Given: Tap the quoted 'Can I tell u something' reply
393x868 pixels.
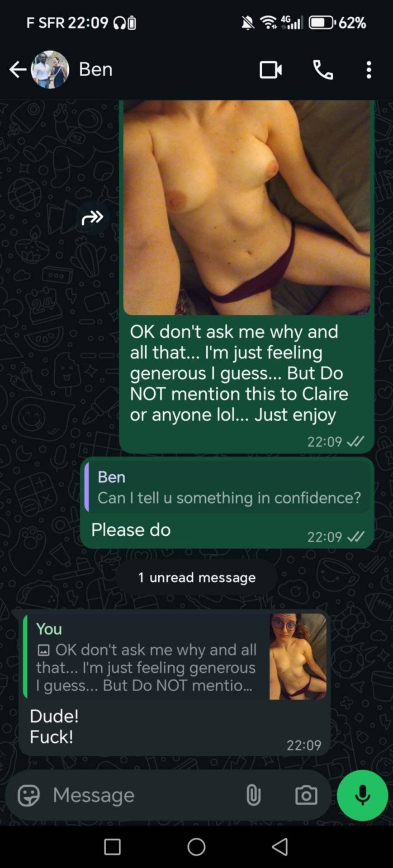Looking at the screenshot, I should pos(227,487).
